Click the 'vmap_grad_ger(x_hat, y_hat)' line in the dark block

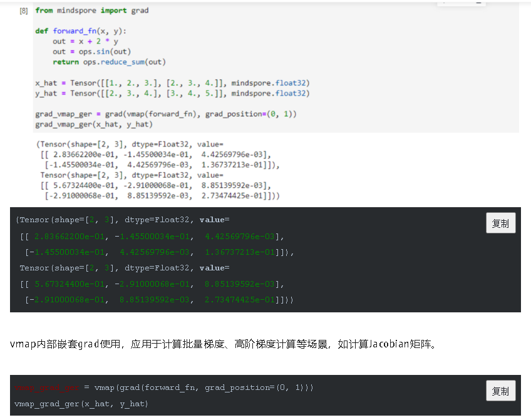(x=81, y=404)
